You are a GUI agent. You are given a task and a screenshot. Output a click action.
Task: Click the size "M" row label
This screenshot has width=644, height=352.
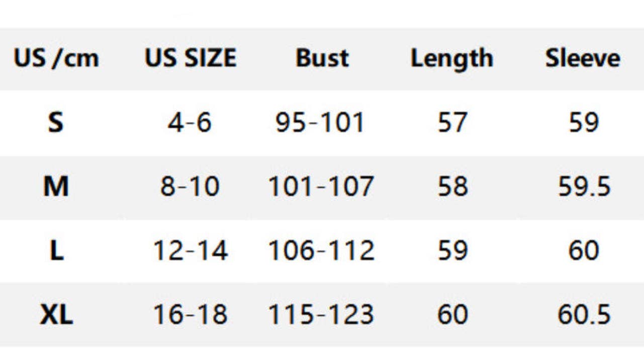[x=56, y=187]
